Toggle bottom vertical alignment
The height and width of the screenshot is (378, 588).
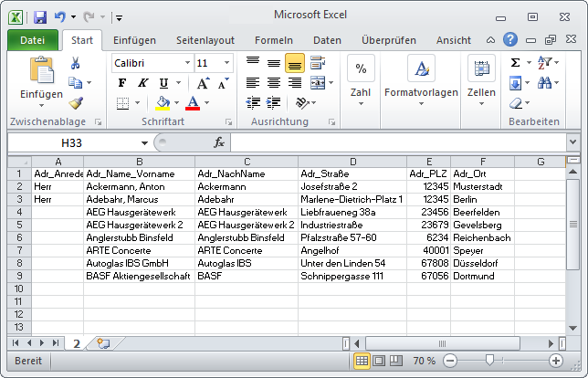point(295,63)
